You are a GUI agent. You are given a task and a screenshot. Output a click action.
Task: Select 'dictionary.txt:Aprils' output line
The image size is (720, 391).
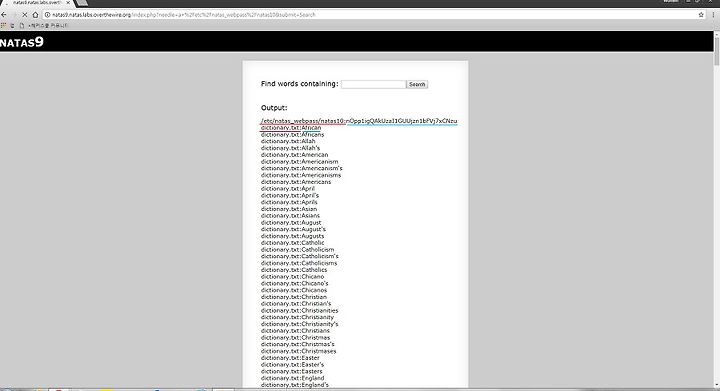pos(289,202)
